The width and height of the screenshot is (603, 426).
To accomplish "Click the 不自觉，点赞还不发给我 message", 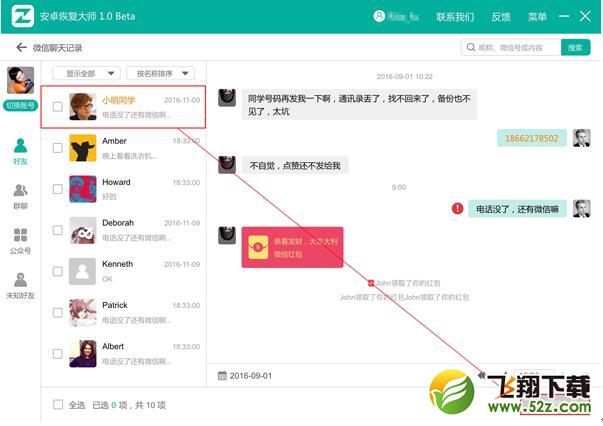I will 295,165.
